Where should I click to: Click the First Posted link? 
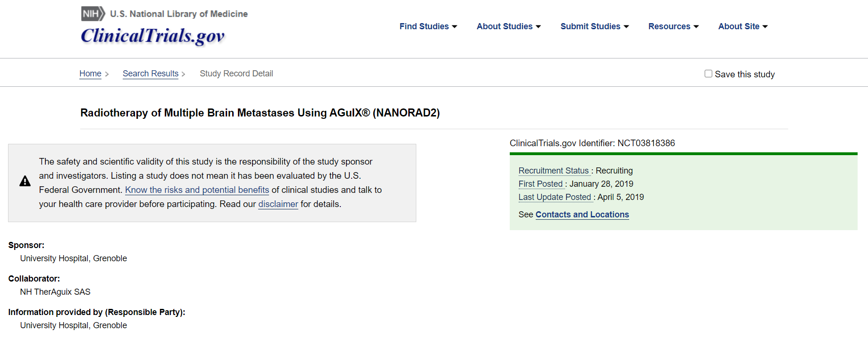point(540,184)
